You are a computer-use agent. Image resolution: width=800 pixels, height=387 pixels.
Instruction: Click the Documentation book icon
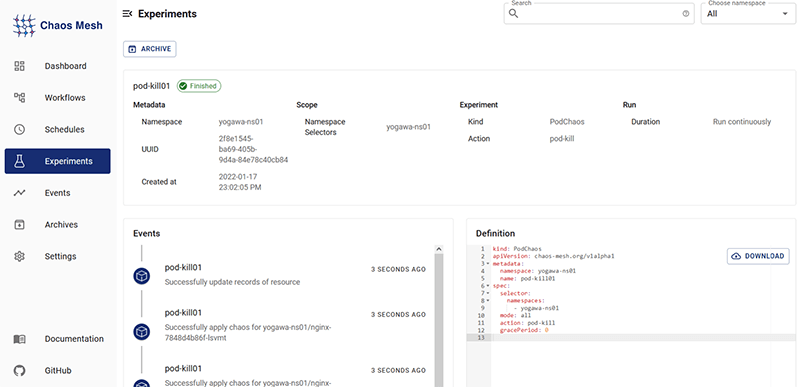pyautogui.click(x=19, y=339)
